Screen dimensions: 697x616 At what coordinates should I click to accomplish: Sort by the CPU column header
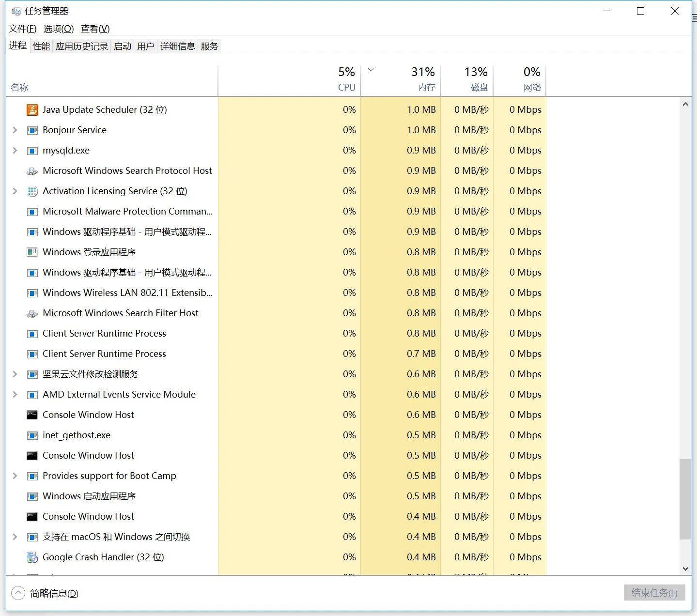(289, 81)
